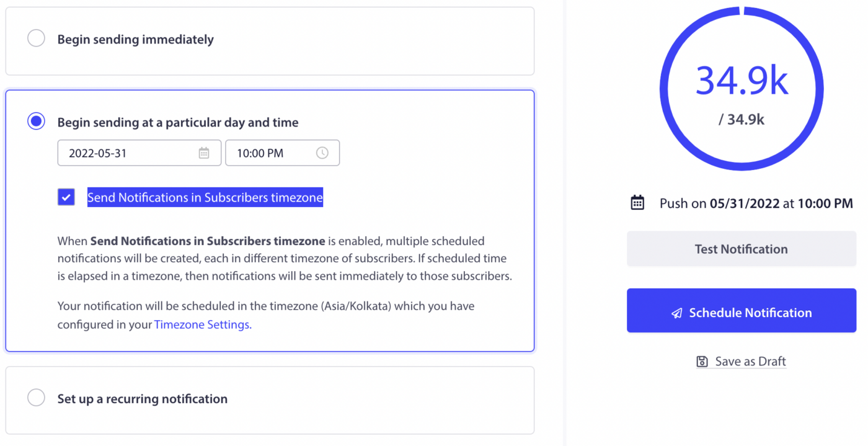Screen dimensions: 868x446
Task: Select Begin sending at particular day radio
Action: (x=37, y=122)
